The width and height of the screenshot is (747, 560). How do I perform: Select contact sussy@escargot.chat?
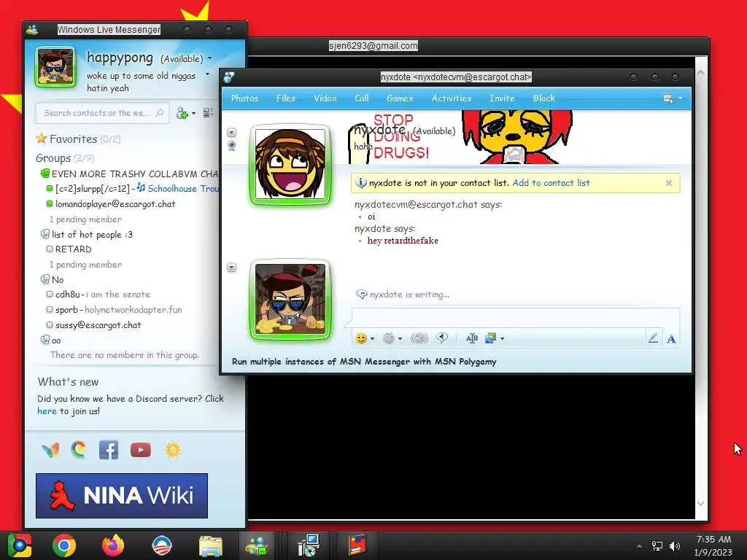[x=98, y=324]
